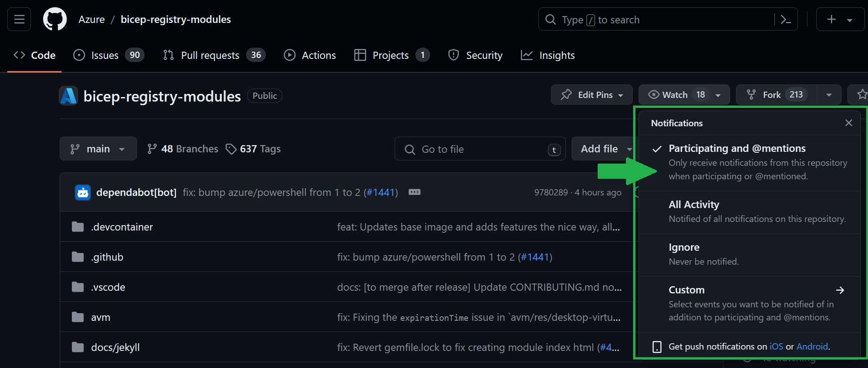The image size is (868, 368).
Task: Click the phone icon for push notifications
Action: [657, 347]
